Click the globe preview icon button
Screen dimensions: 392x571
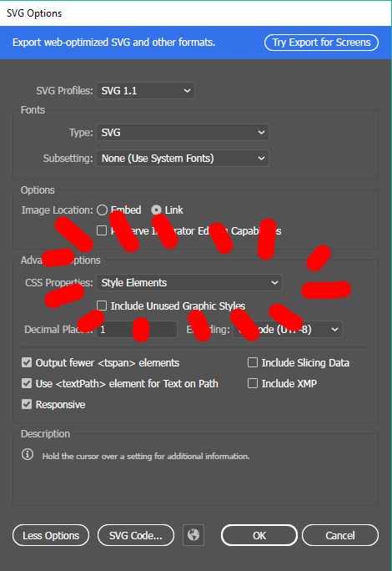click(x=193, y=535)
